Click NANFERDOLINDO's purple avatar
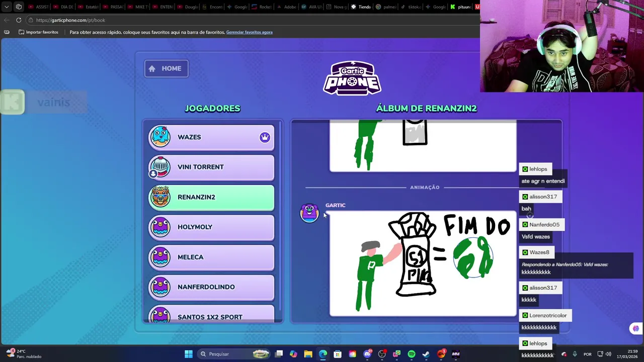Image resolution: width=644 pixels, height=362 pixels. pyautogui.click(x=160, y=287)
